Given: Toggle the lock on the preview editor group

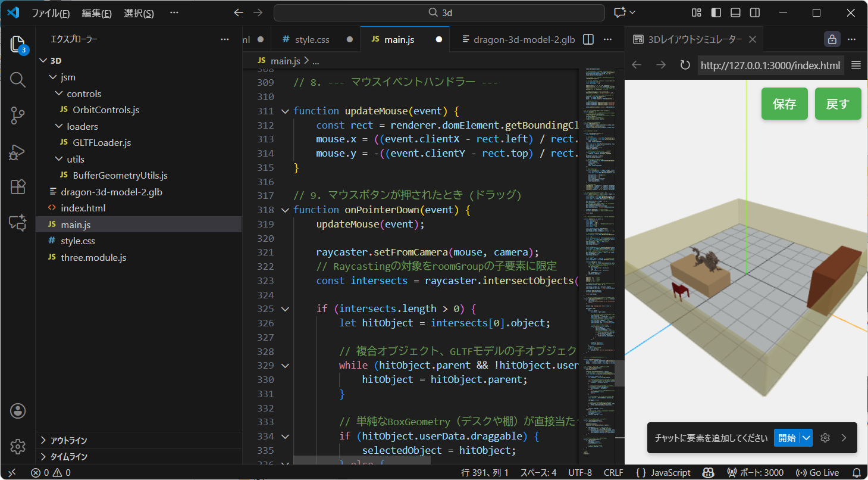Looking at the screenshot, I should (x=832, y=39).
